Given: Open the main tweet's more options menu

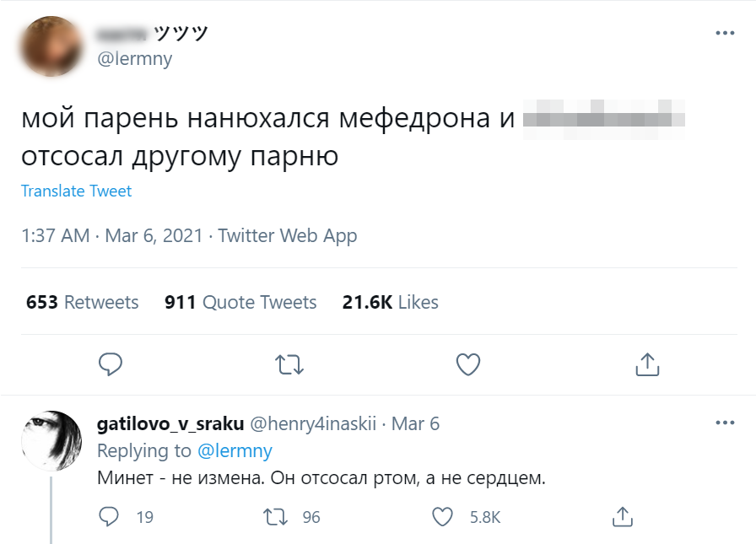Looking at the screenshot, I should 725,34.
